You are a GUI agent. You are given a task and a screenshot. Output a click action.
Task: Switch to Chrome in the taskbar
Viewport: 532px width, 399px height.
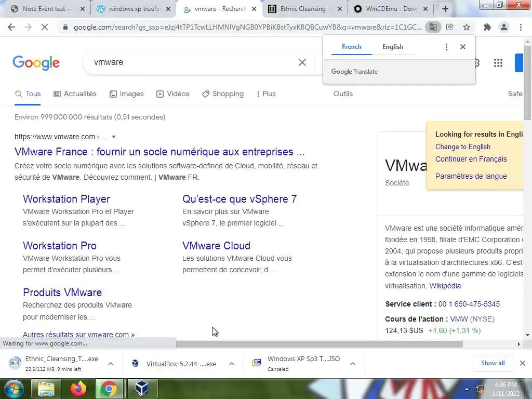(x=109, y=389)
